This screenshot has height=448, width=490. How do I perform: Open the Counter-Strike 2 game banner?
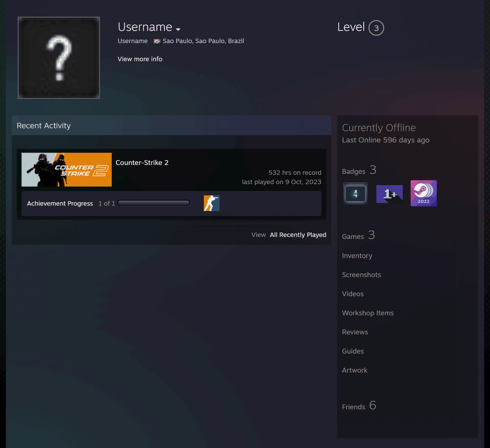click(x=67, y=170)
